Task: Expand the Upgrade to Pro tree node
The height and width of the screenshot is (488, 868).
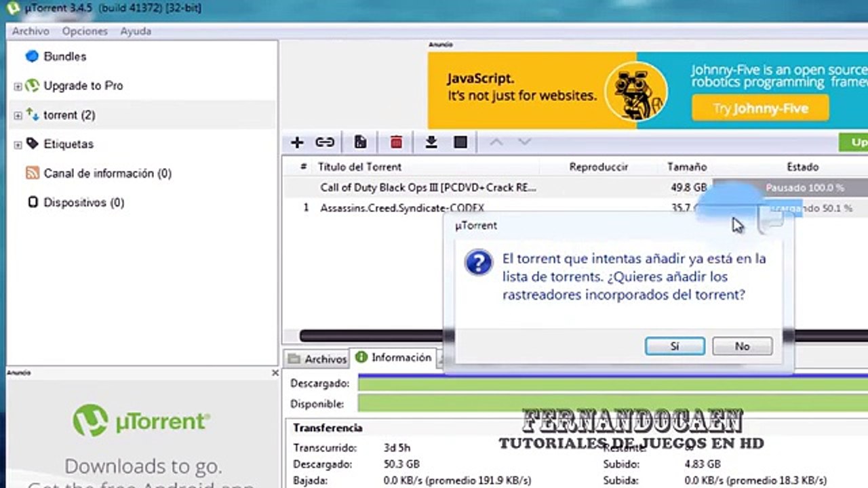Action: [18, 86]
